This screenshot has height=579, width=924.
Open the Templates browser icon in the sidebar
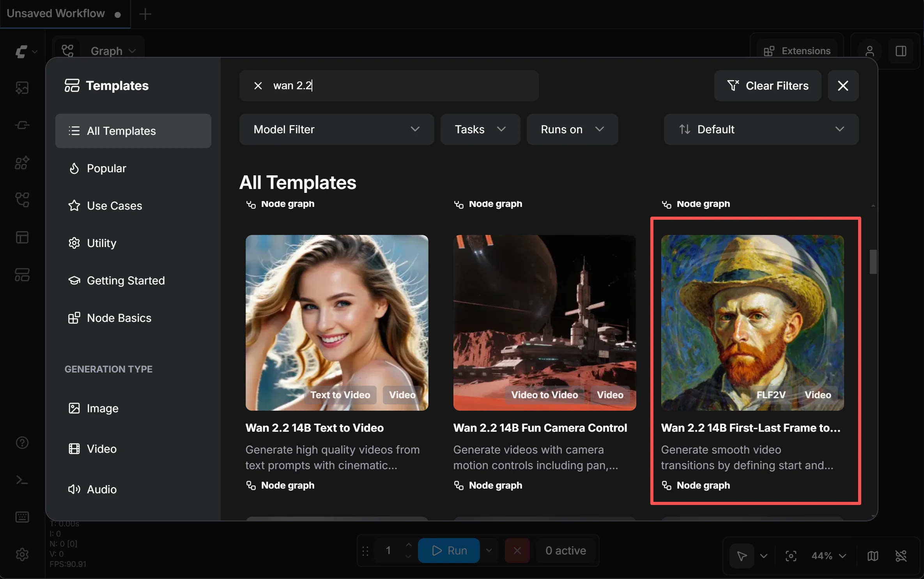(22, 275)
